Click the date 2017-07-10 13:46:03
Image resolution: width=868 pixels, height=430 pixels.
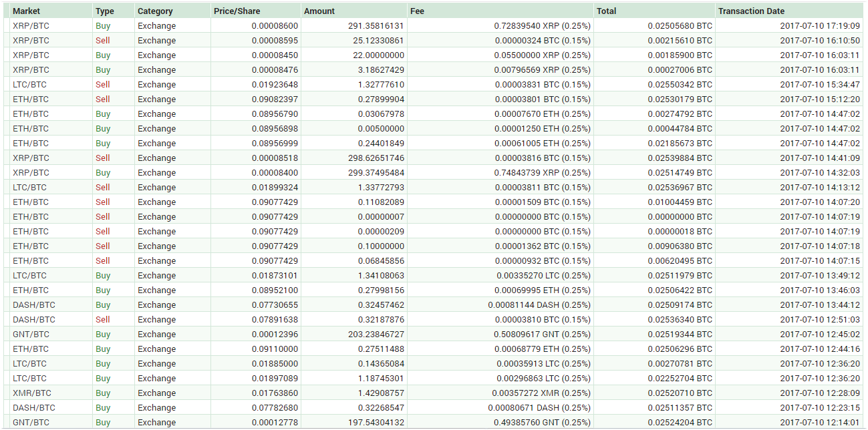820,290
